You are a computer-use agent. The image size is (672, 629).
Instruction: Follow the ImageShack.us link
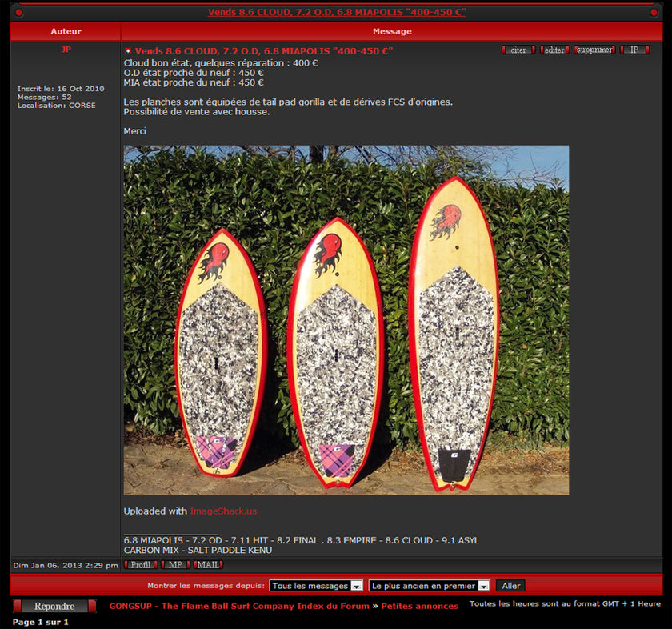(223, 511)
